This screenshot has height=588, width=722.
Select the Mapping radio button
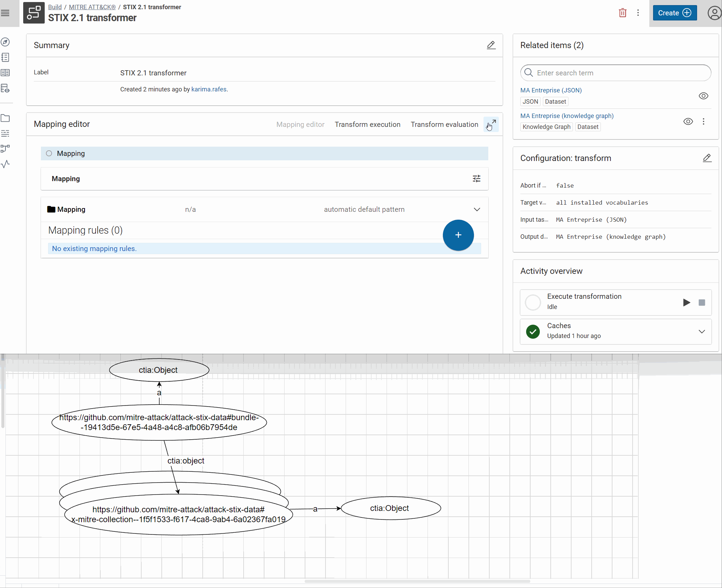[x=49, y=153]
